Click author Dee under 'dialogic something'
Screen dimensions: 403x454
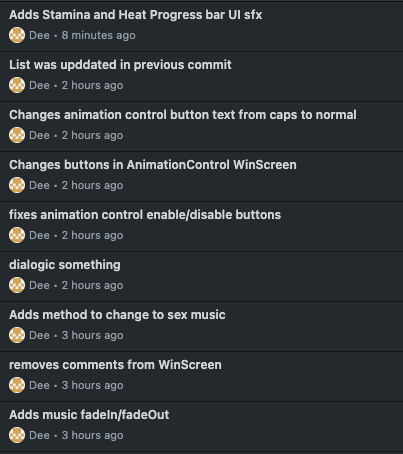coord(39,285)
